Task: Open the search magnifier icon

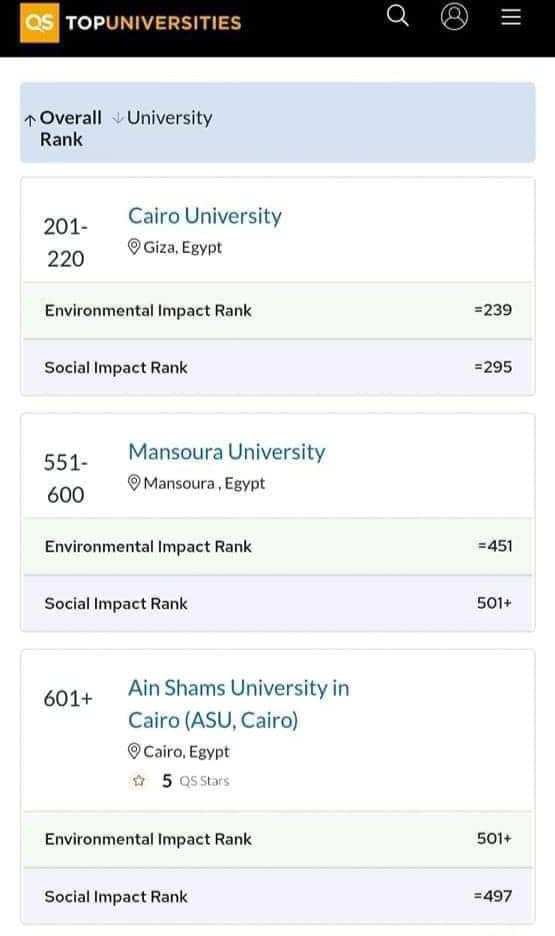Action: coord(397,16)
